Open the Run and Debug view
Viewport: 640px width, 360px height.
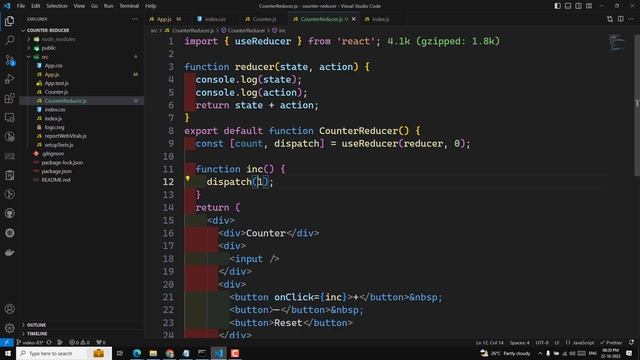9,79
